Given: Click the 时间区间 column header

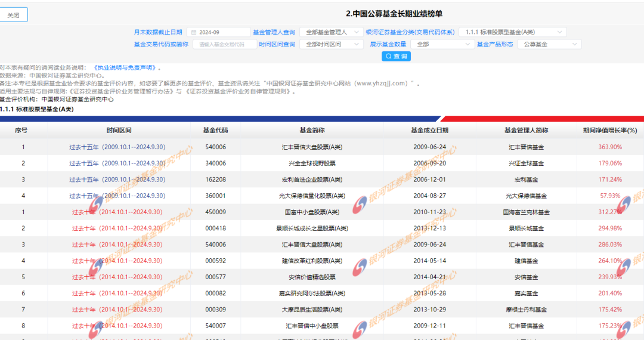Looking at the screenshot, I should tap(119, 130).
